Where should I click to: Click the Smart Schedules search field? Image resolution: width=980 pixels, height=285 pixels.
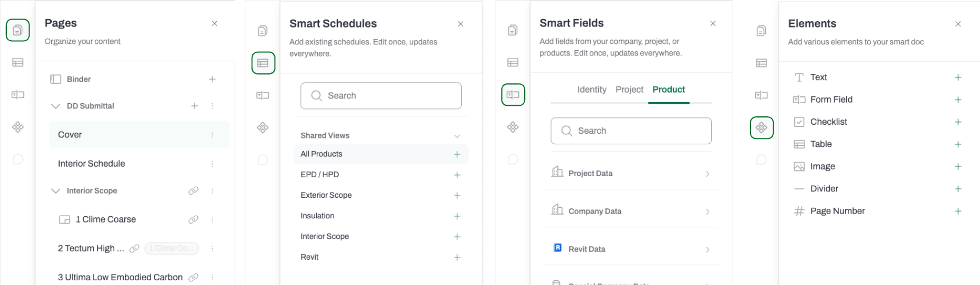[x=381, y=96]
